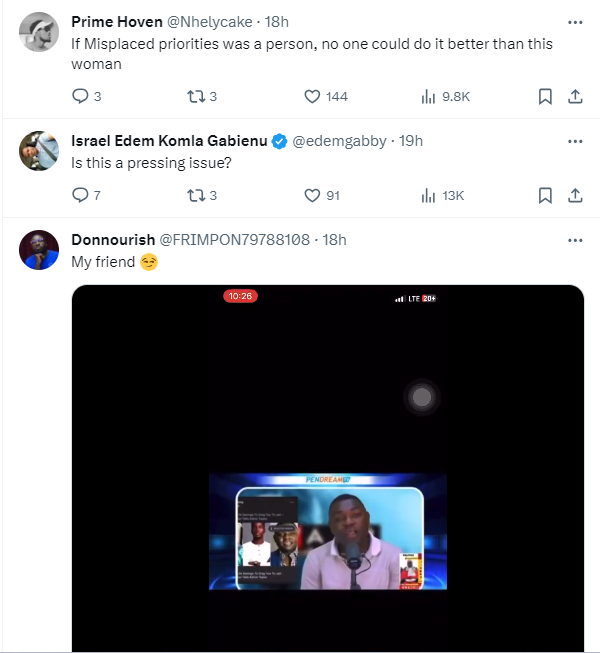Image resolution: width=600 pixels, height=653 pixels.
Task: Share Israel Edem's tweet
Action: (575, 195)
